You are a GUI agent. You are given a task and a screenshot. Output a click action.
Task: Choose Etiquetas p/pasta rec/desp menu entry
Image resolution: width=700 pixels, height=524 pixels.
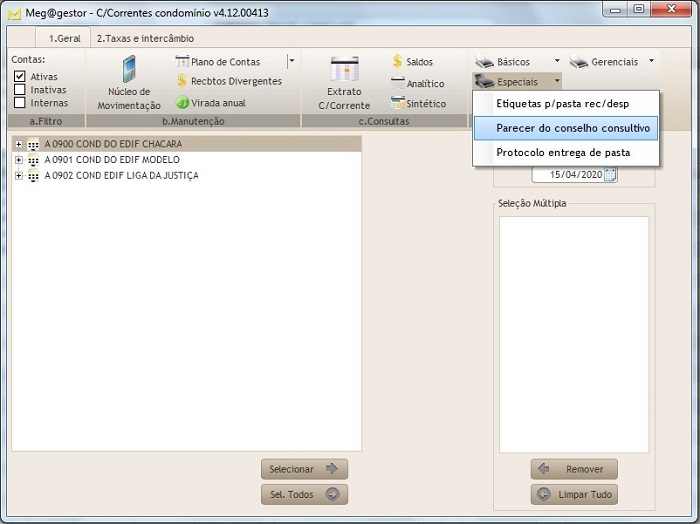tap(566, 104)
